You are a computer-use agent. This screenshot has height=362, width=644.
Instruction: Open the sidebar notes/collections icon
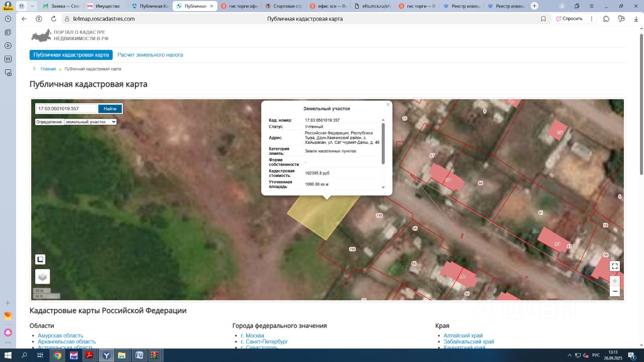coord(8,32)
